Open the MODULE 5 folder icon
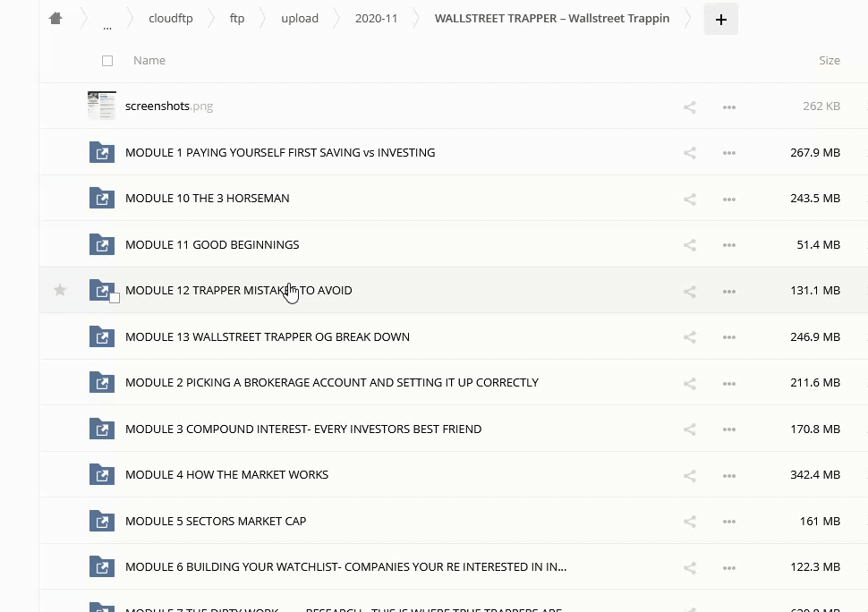This screenshot has width=868, height=612. [102, 522]
